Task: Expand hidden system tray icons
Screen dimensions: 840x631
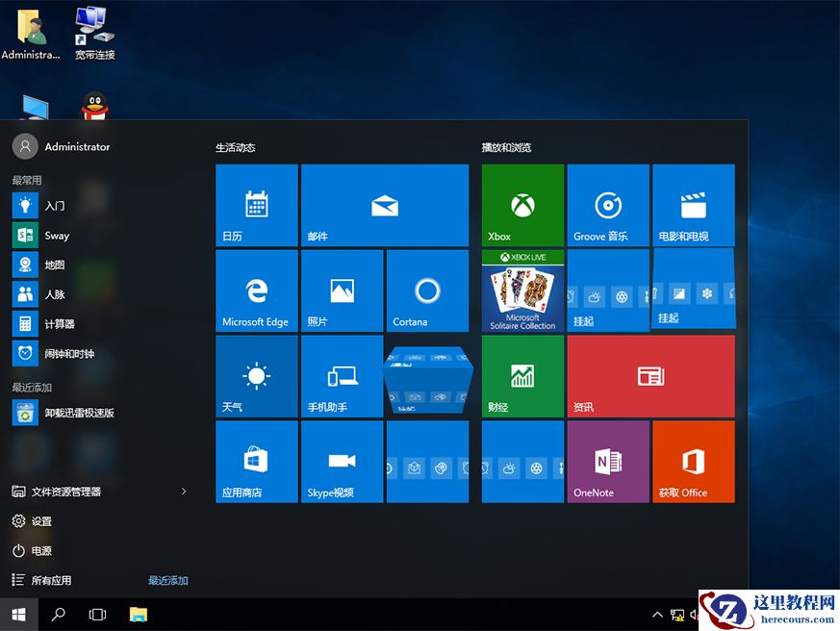Action: (657, 614)
